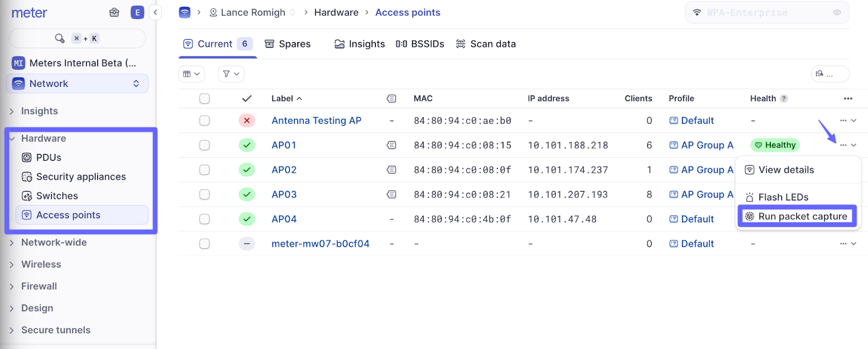Click the columns layout icon button
868x349 pixels.
191,74
